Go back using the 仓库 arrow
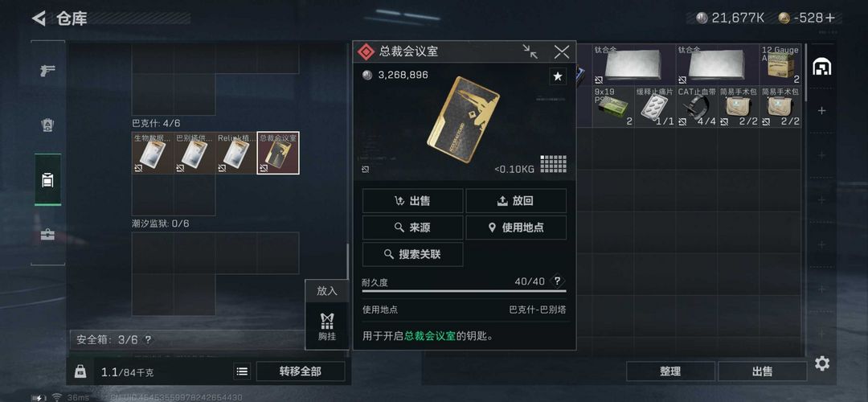The image size is (868, 402). tap(39, 18)
